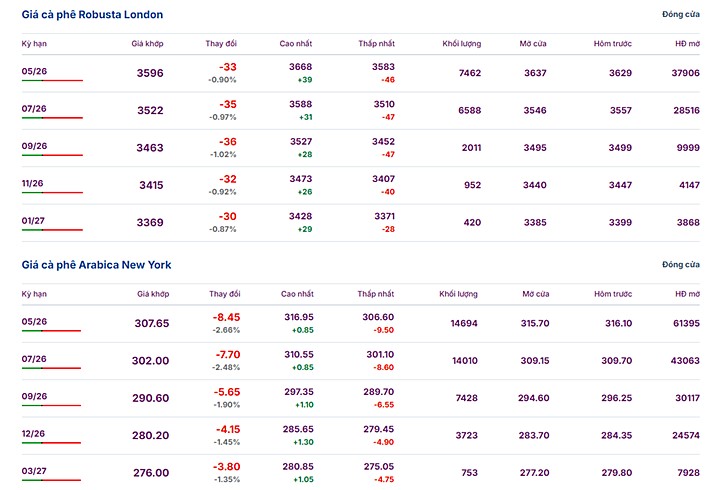
Task: Click matched price 3596 in Robusta table
Action: click(x=149, y=73)
